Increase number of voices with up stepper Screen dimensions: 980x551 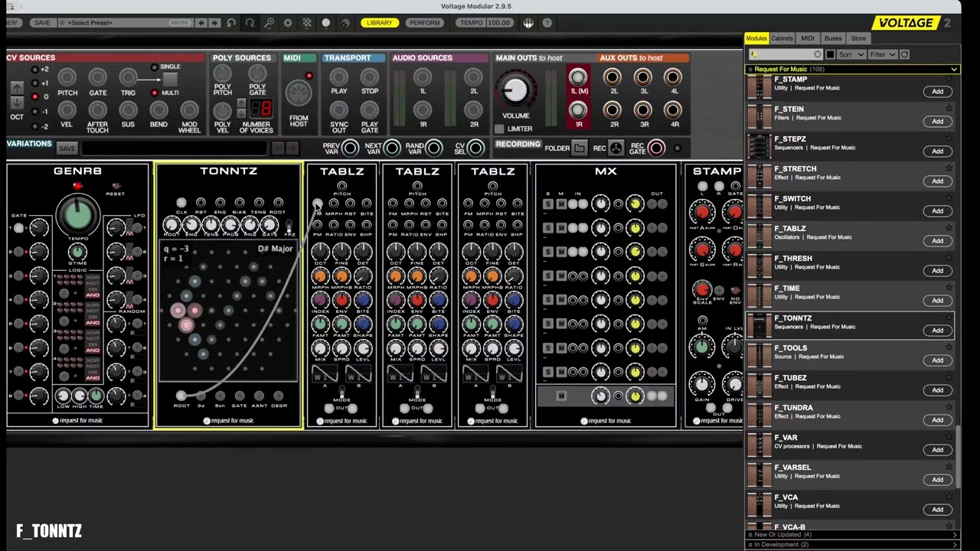pos(241,104)
